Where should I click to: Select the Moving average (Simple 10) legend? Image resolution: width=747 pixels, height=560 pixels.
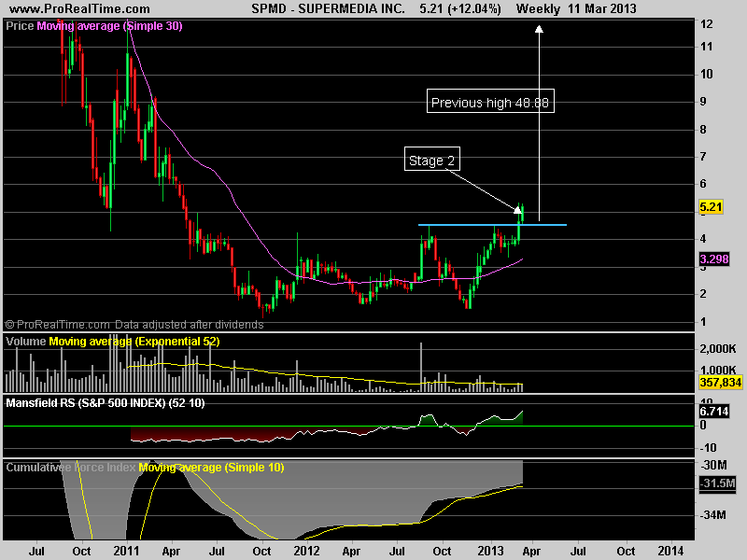click(212, 468)
